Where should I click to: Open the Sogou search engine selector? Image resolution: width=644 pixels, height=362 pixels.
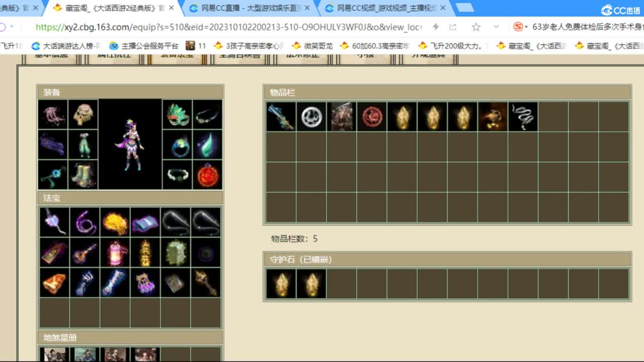pos(520,27)
